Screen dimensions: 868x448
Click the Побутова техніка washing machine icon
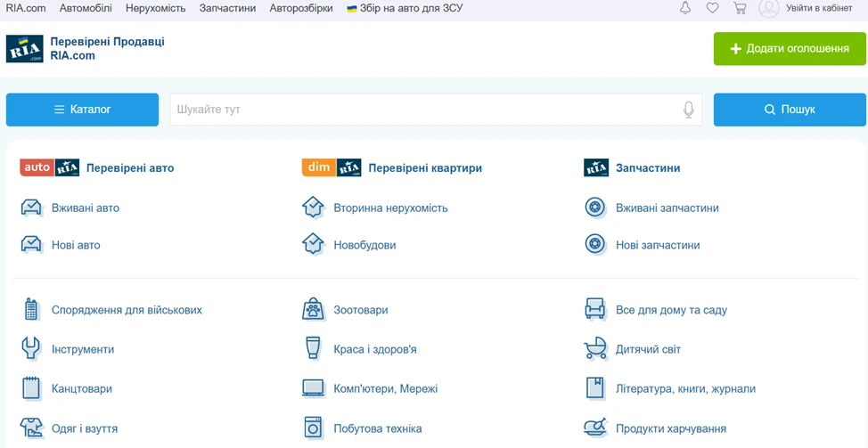coord(313,428)
